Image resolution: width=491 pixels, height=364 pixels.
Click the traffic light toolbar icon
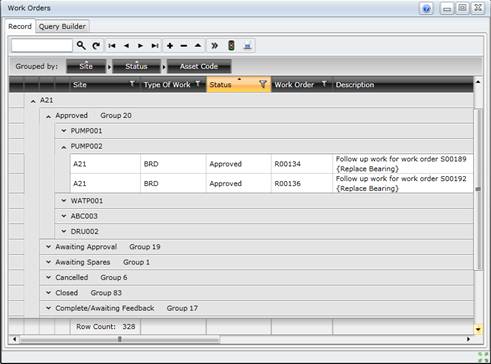click(231, 45)
